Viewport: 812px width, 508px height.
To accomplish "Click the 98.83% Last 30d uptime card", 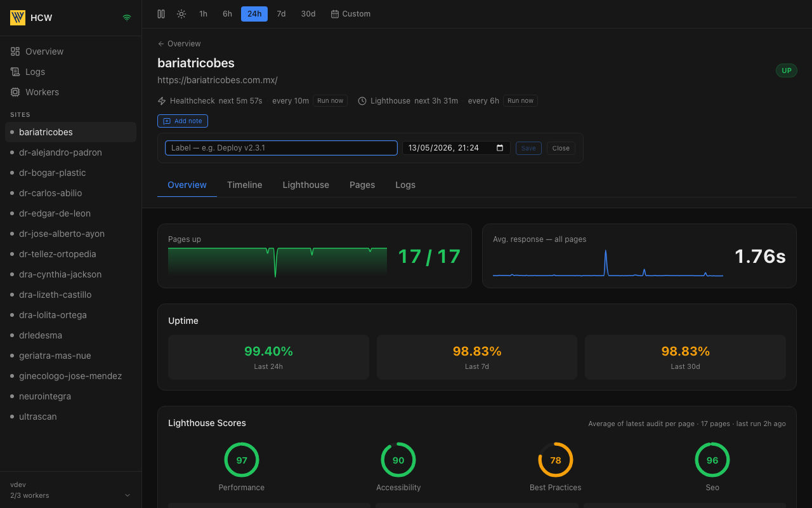I will tap(685, 358).
